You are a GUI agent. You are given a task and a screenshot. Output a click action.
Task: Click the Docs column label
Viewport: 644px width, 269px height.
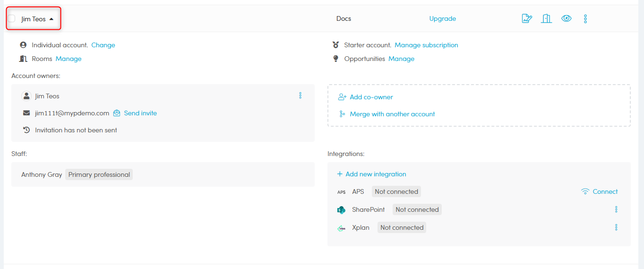[x=343, y=19]
